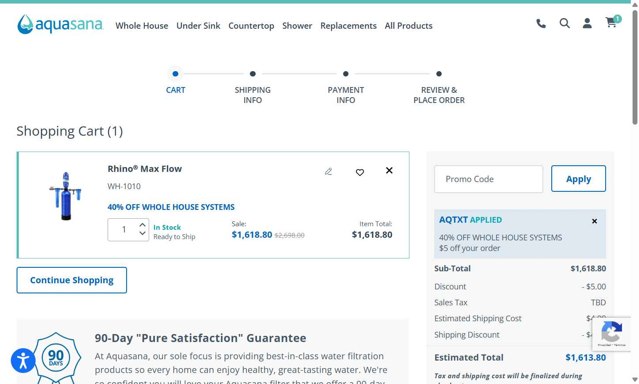
Task: Decrease quantity with the down arrow
Action: click(142, 233)
